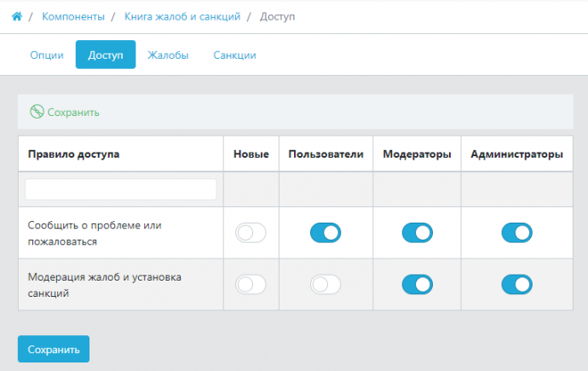Disable report-a-problem rule for Пользователи
The image size is (588, 371).
click(326, 233)
